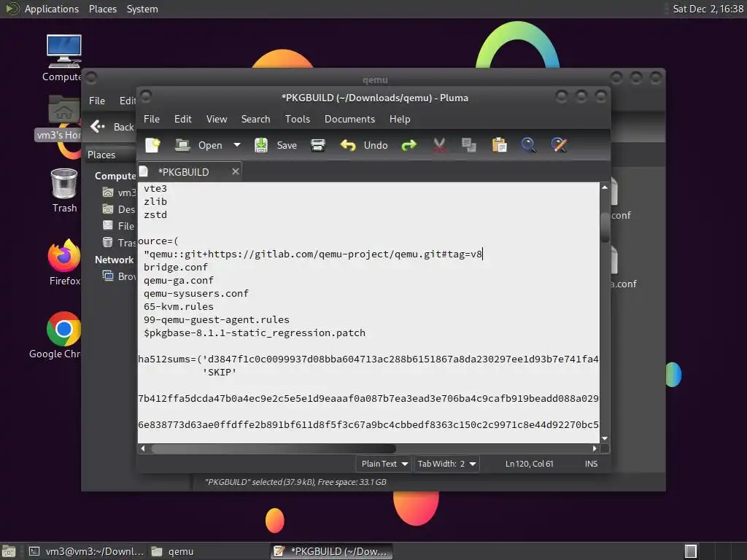
Task: Click the date and time clock
Action: click(708, 9)
